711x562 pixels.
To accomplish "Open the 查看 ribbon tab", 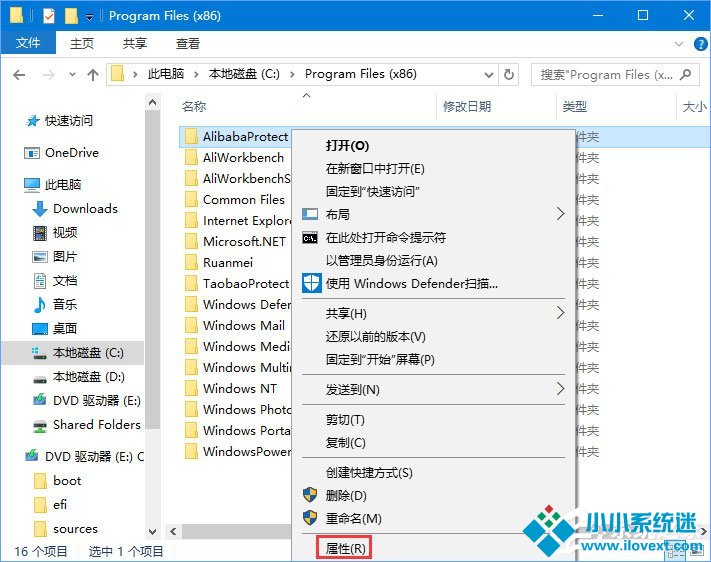I will coord(188,44).
